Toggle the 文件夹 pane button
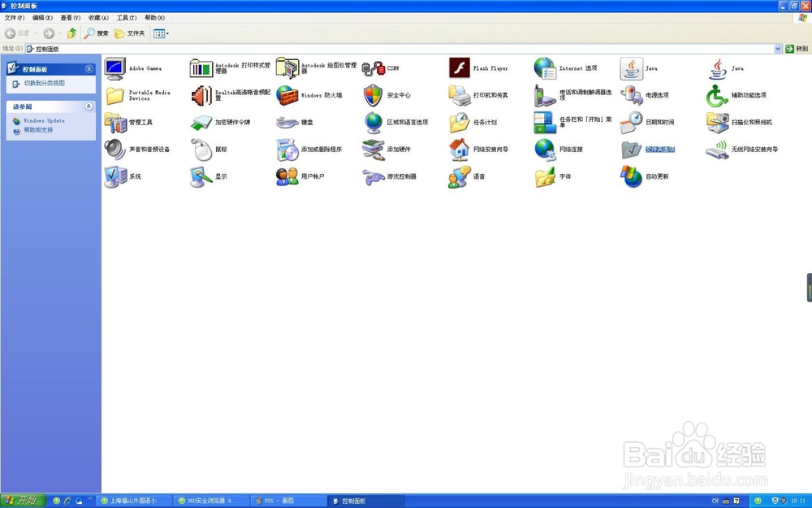 [129, 33]
